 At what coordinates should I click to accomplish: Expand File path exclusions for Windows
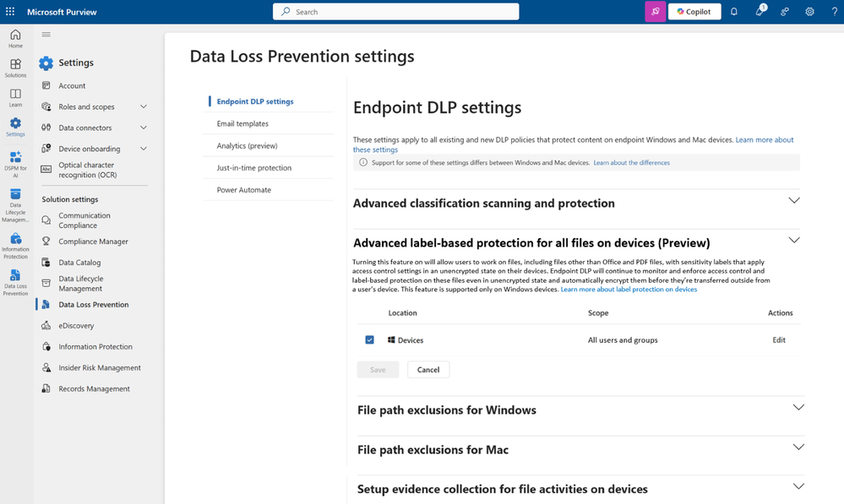(798, 407)
